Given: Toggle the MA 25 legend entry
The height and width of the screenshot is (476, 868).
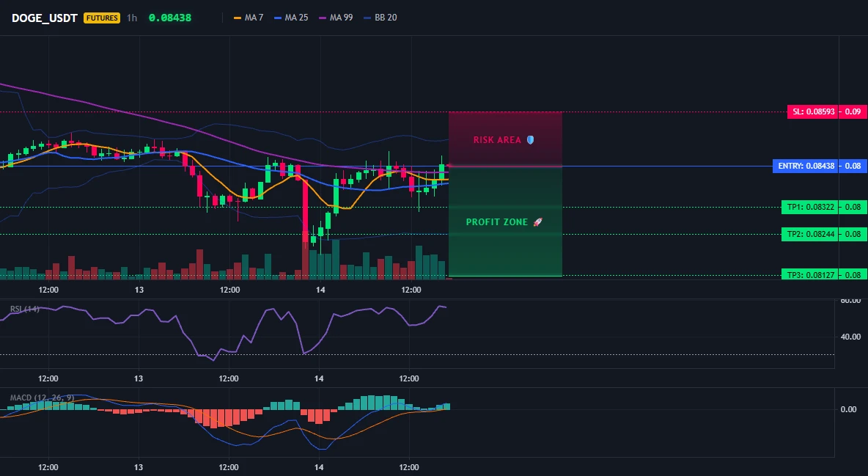Looking at the screenshot, I should pyautogui.click(x=291, y=18).
